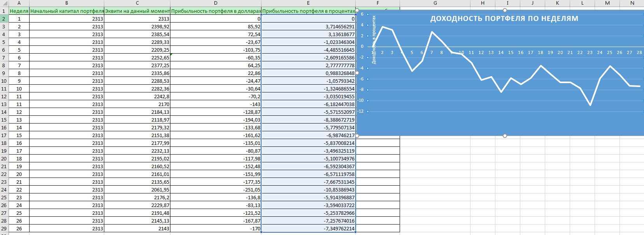Screen dimensions: 644x235
Task: Grab the top-middle chart resize handle
Action: tap(505, 10)
